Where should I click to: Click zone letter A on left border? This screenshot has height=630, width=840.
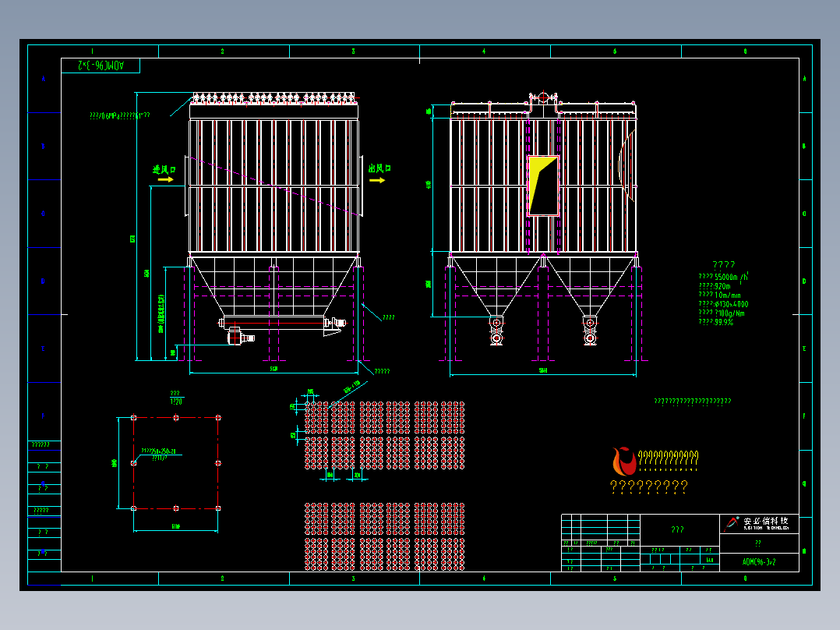[x=44, y=79]
